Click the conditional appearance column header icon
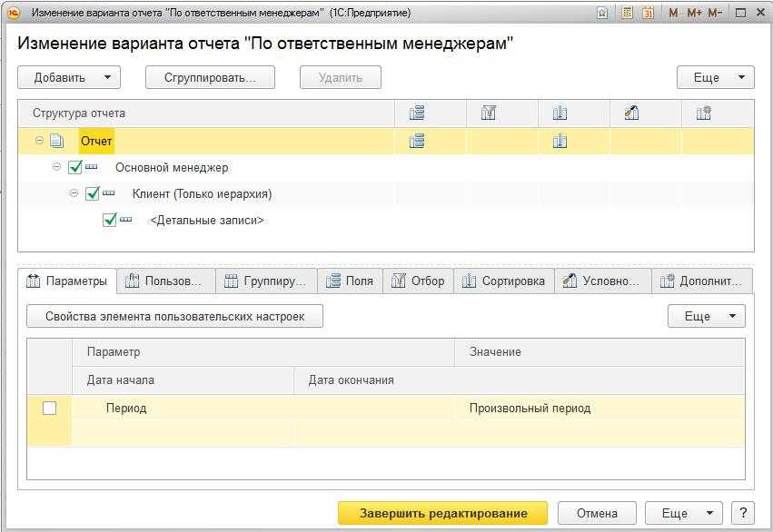Screen dimensions: 773x532 632,113
